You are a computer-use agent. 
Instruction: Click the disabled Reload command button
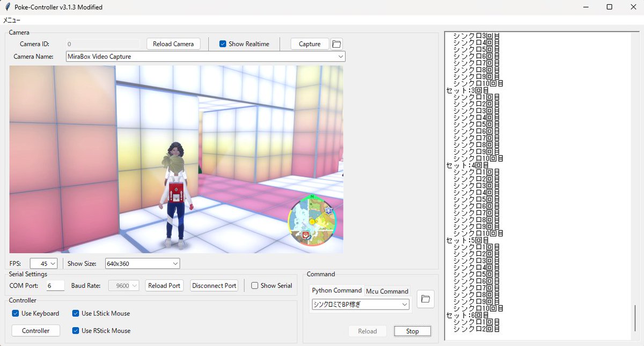[368, 331]
